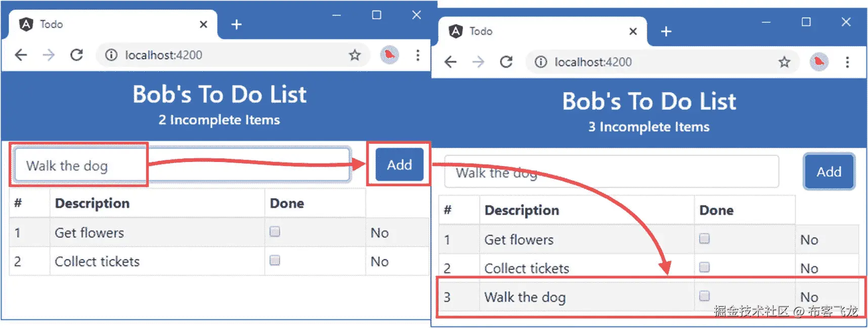This screenshot has width=868, height=328.
Task: Close the left browser window
Action: pyautogui.click(x=416, y=15)
